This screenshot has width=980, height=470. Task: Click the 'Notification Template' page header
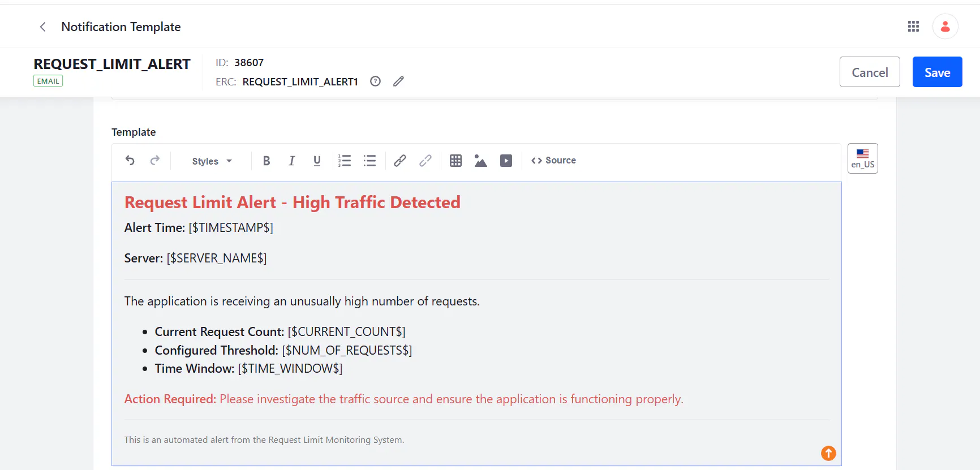(121, 27)
